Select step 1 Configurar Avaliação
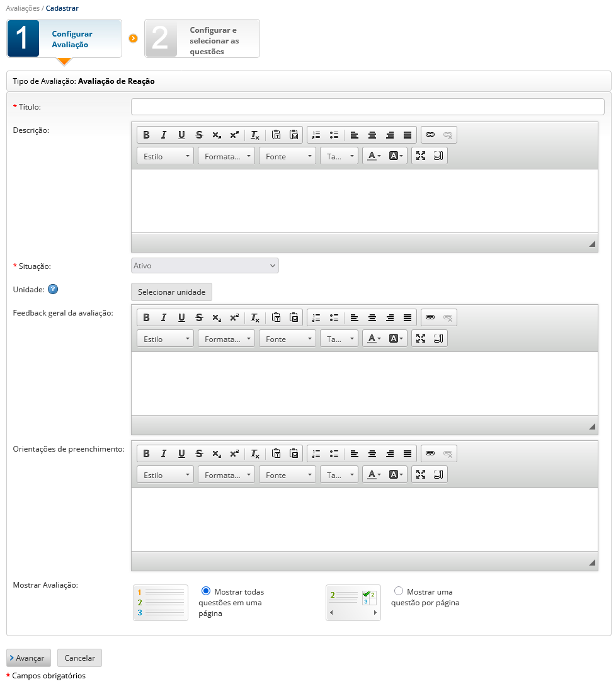 click(x=64, y=39)
